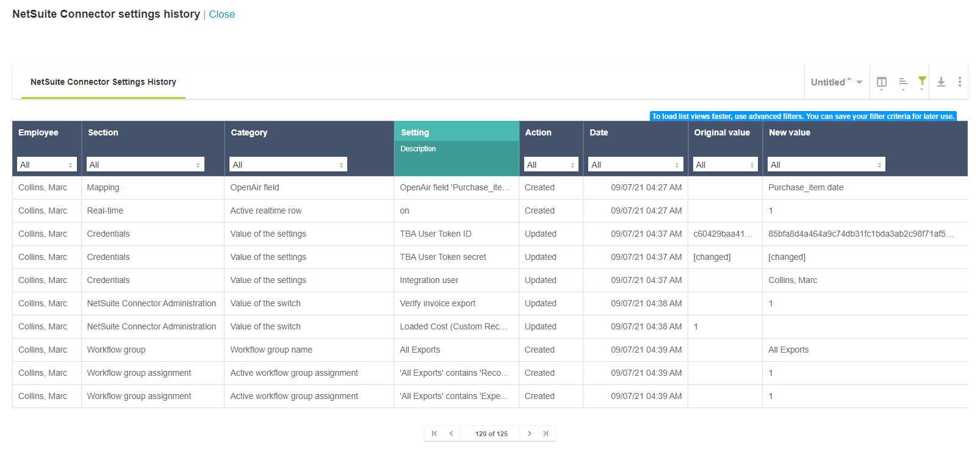The height and width of the screenshot is (449, 980).
Task: Go to the next page
Action: (529, 434)
